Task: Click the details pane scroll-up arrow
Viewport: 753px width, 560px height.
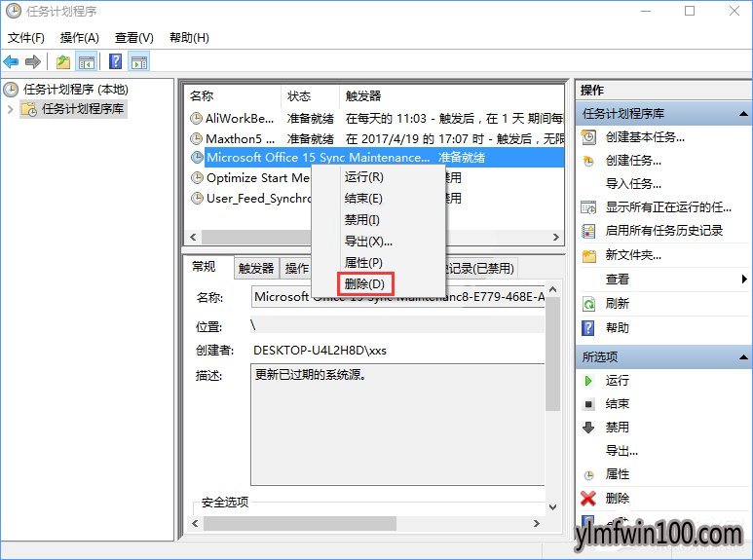Action: (x=552, y=289)
